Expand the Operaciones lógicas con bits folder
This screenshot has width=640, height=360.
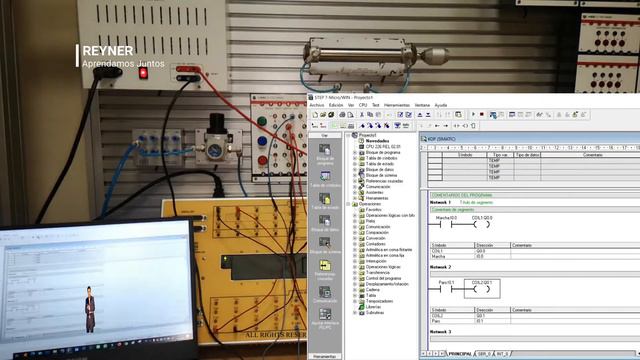[355, 215]
